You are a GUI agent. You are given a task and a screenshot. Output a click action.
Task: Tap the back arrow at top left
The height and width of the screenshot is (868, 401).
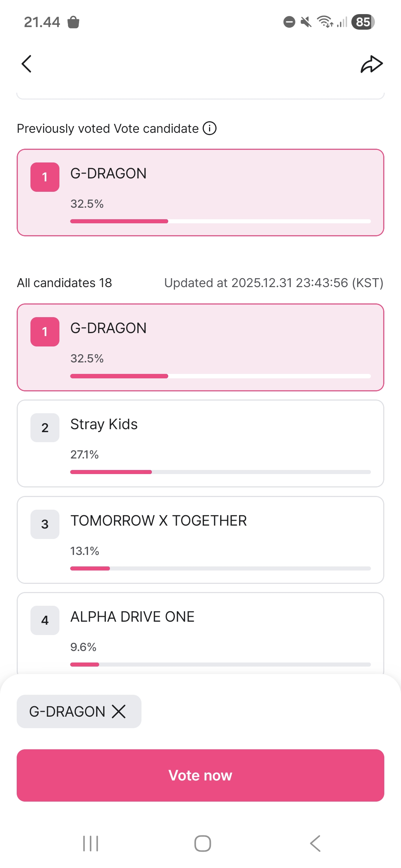coord(27,64)
